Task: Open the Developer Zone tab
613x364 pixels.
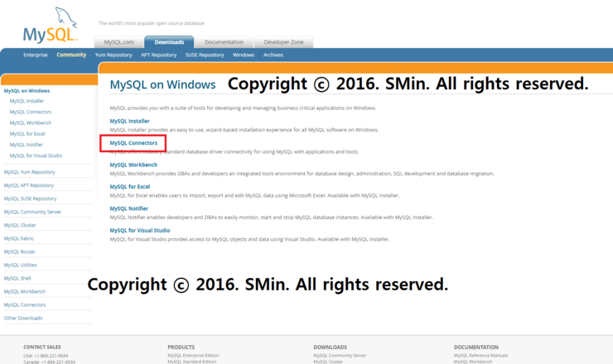Action: click(283, 42)
